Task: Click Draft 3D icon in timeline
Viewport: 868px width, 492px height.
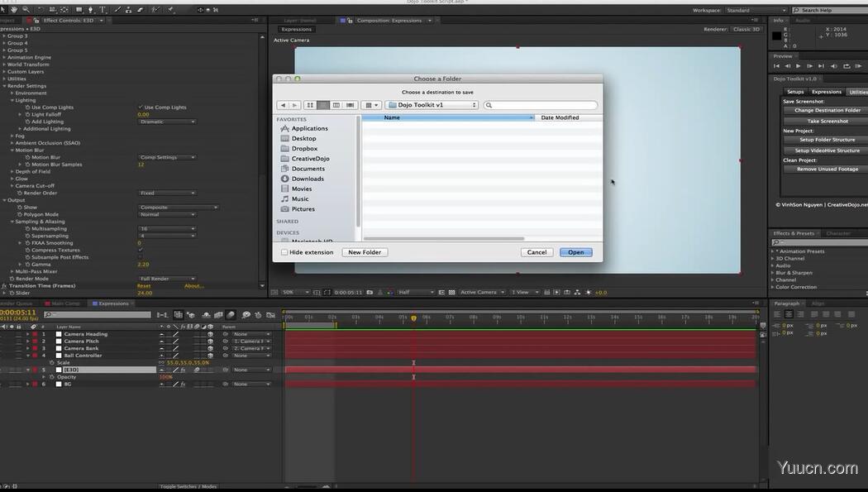Action: point(190,315)
